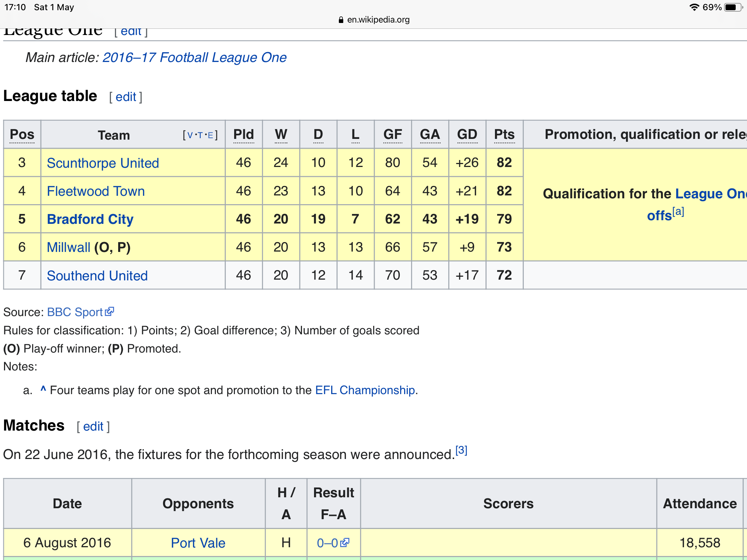Tap the W column header
This screenshot has width=747, height=560.
pyautogui.click(x=281, y=135)
